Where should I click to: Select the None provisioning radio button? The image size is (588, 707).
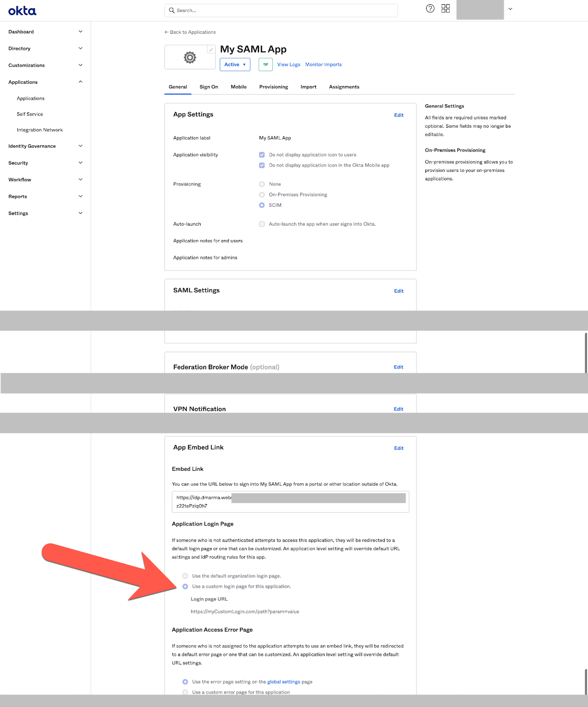point(262,184)
